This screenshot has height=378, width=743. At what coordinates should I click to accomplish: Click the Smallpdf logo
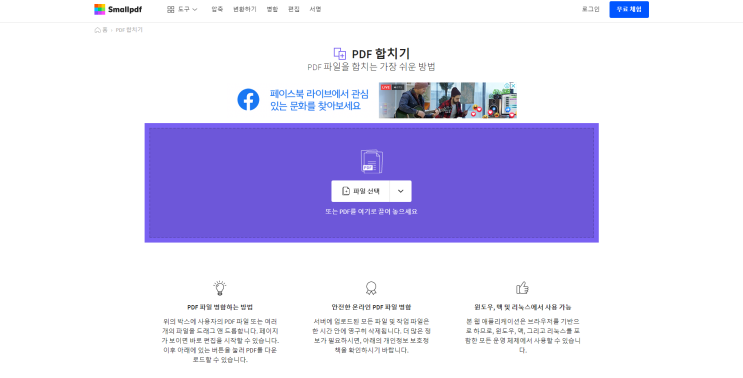[x=118, y=9]
